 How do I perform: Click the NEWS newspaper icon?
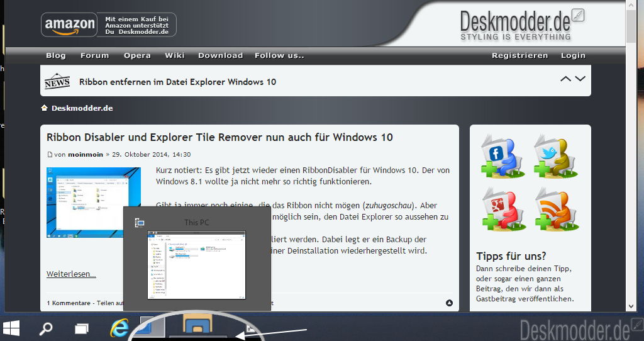point(57,81)
